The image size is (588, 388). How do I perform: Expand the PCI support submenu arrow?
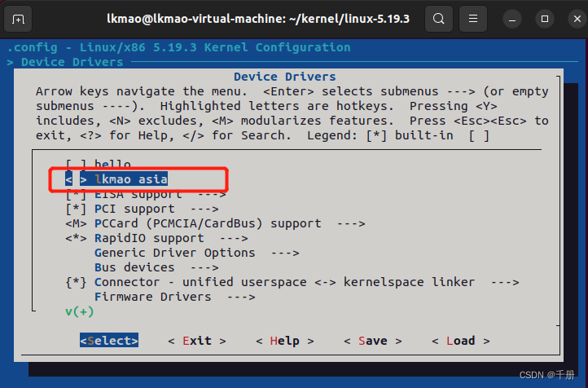tap(204, 209)
